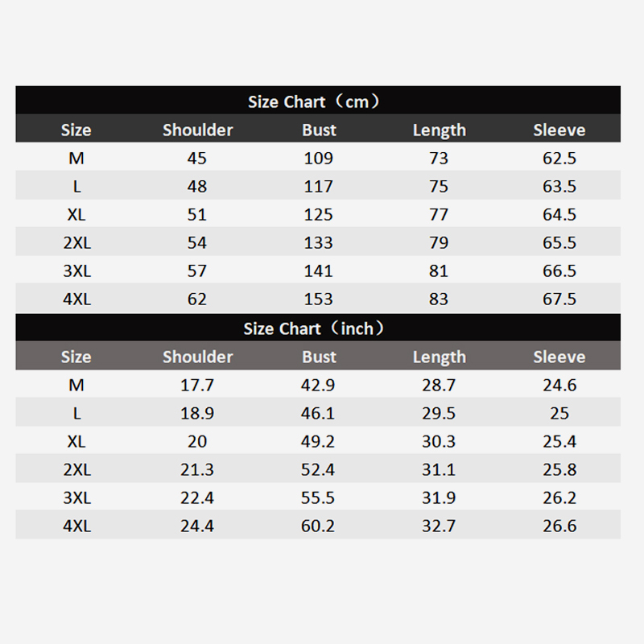Viewport: 644px width, 644px height.
Task: Select the bust value 153
Action: (x=319, y=299)
